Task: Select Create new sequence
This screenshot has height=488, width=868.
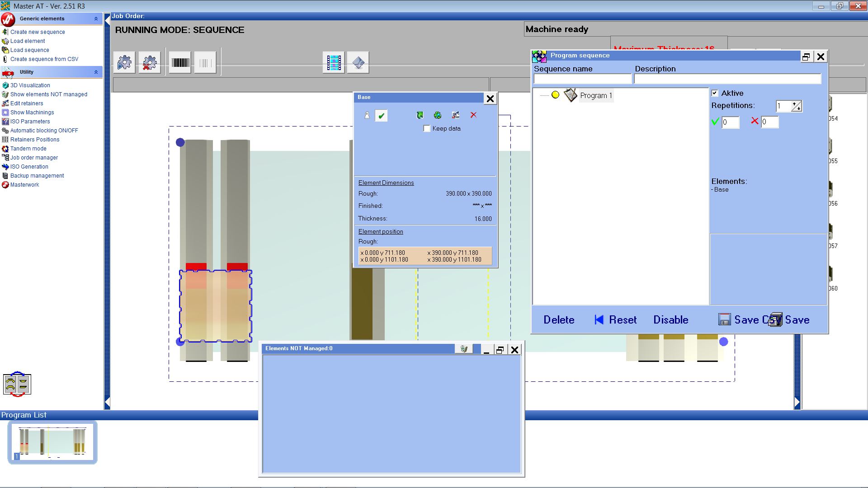Action: pyautogui.click(x=38, y=32)
